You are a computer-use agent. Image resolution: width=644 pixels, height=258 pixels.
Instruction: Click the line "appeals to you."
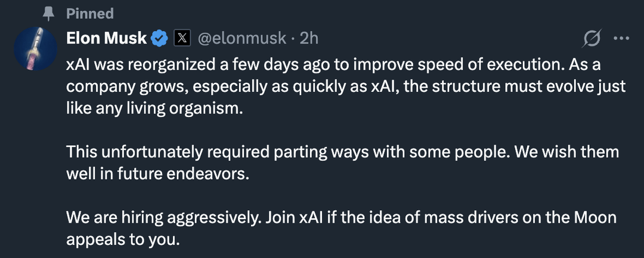(x=123, y=240)
